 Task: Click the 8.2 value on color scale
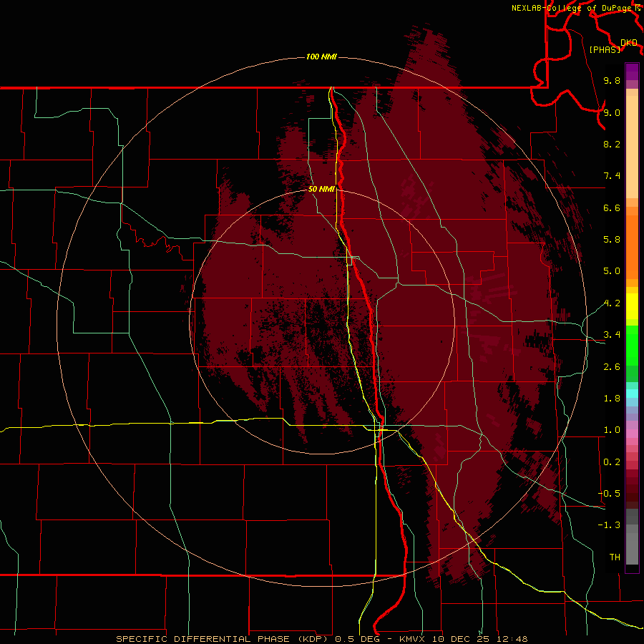coord(612,144)
